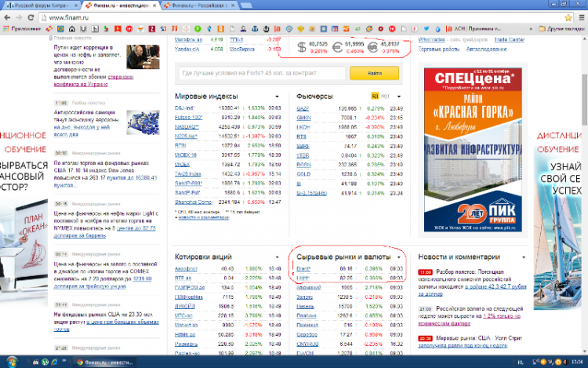The image size is (588, 368).
Task: Click the currency basket icon
Action: [x=372, y=47]
